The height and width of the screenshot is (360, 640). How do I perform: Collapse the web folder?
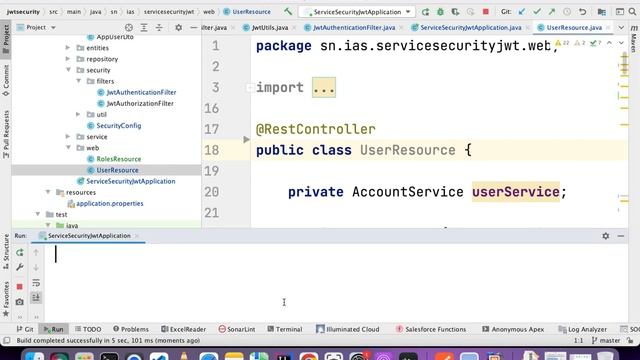(x=68, y=147)
